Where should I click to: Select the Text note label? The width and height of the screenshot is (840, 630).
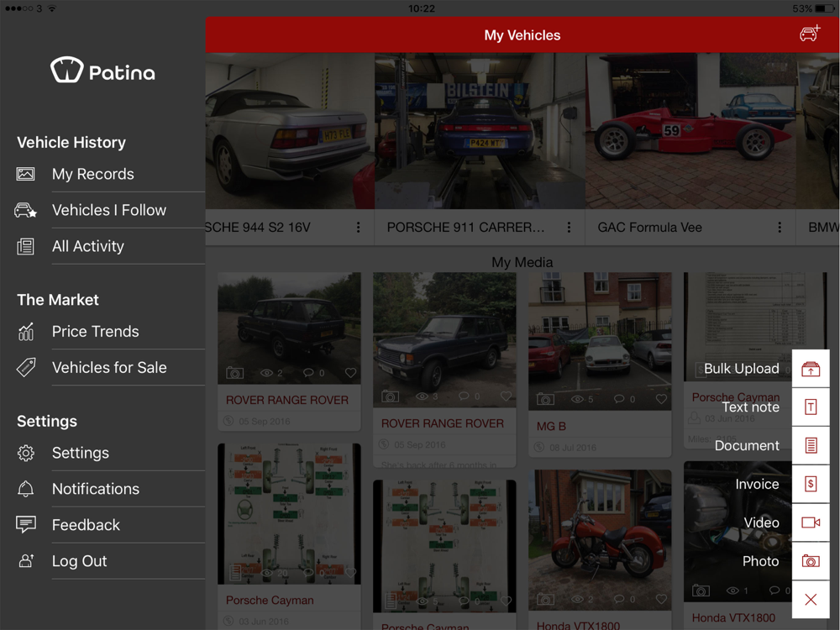pos(750,407)
